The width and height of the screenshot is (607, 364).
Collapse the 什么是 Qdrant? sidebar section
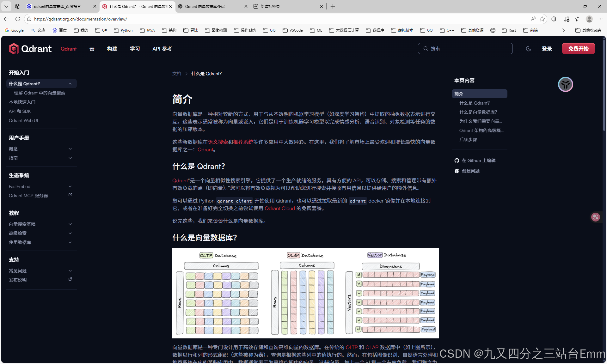70,84
